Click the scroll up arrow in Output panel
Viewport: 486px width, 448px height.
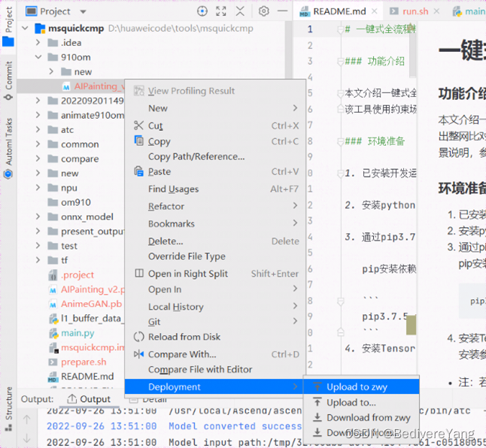pos(27,419)
